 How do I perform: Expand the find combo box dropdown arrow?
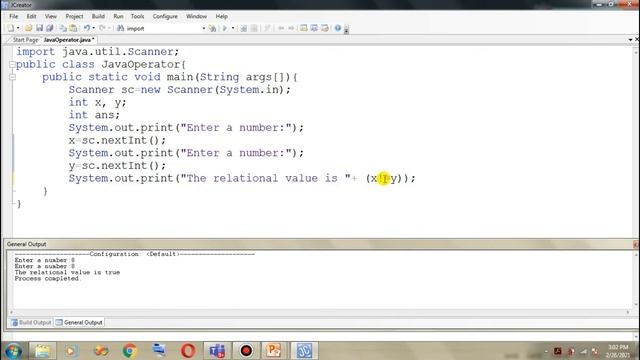(203, 29)
